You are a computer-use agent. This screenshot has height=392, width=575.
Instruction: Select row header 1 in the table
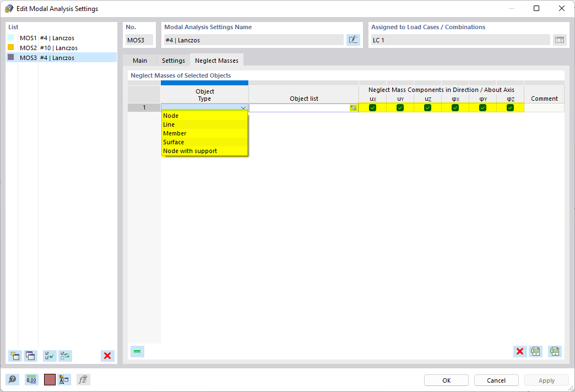[144, 107]
